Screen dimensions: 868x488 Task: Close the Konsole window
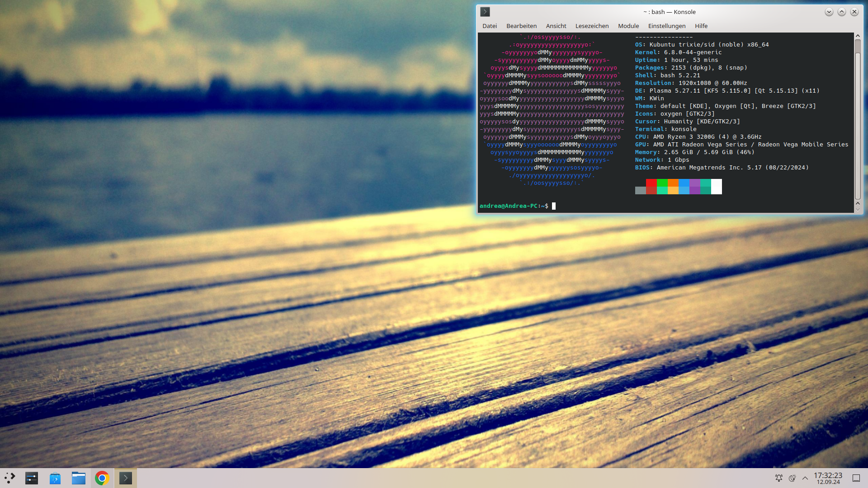coord(854,12)
